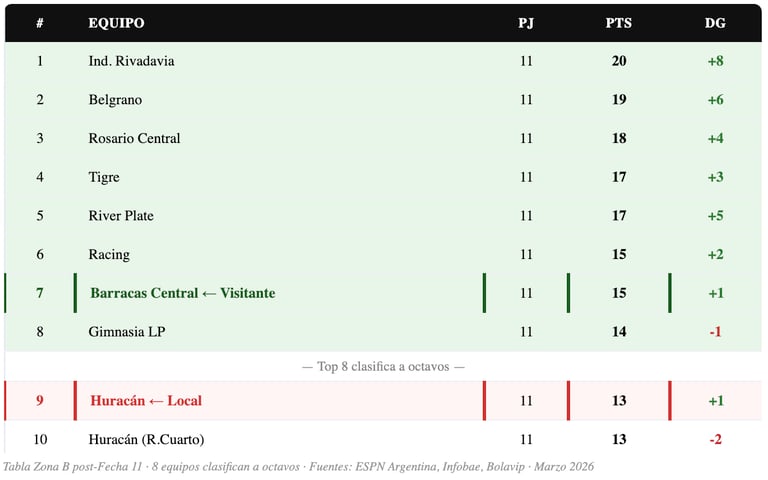Click the Rosario Central team name
Screen dimensions: 768x480
point(134,138)
